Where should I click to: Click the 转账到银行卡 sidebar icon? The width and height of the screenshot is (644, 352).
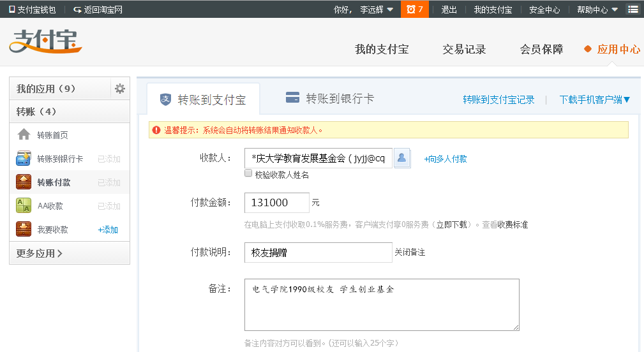(x=24, y=158)
